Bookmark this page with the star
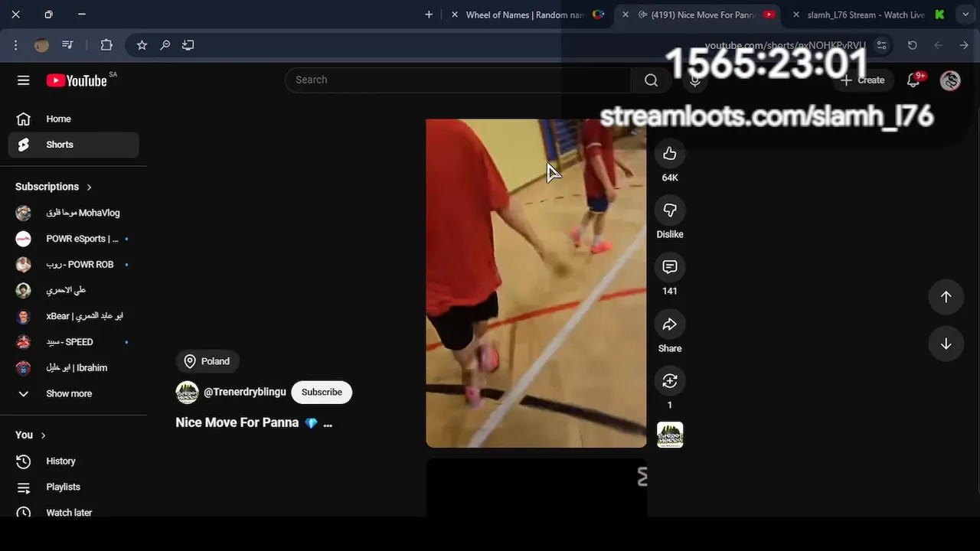This screenshot has height=551, width=980. click(142, 45)
